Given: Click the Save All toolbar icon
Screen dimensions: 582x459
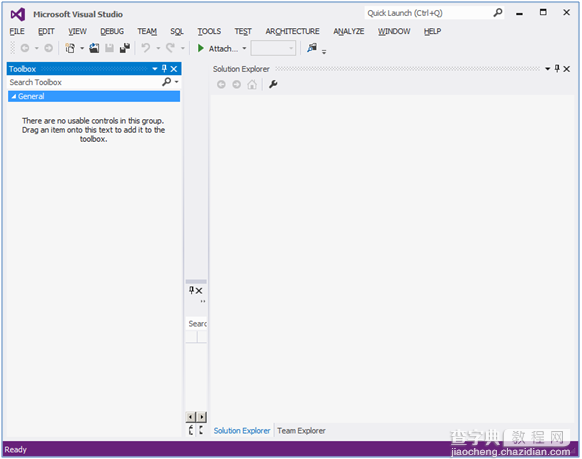Looking at the screenshot, I should pyautogui.click(x=125, y=48).
